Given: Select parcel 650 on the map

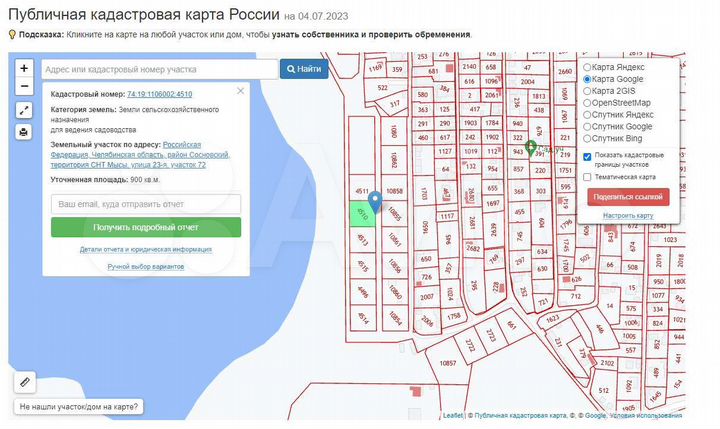Looking at the screenshot, I should [426, 259].
